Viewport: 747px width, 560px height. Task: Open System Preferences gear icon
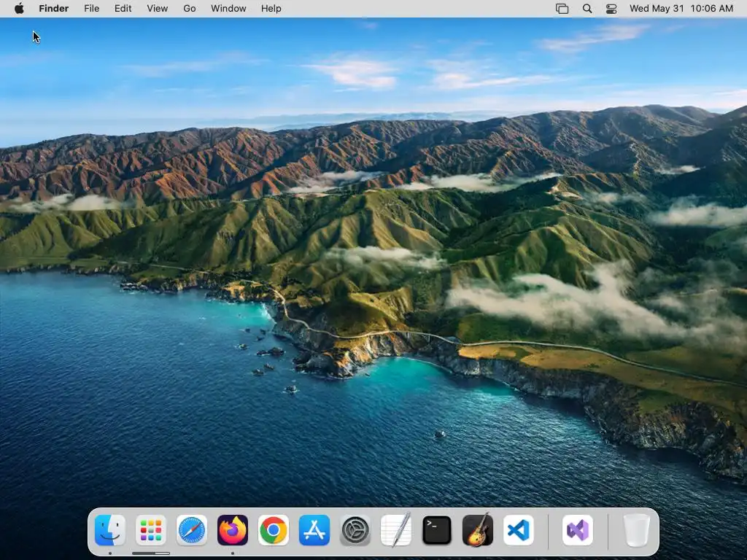tap(355, 530)
